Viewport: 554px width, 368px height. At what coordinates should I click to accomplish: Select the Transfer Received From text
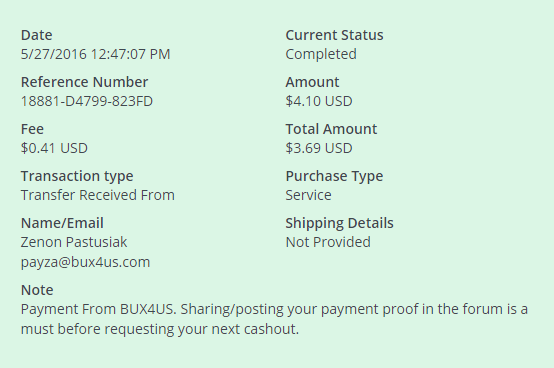(x=98, y=195)
